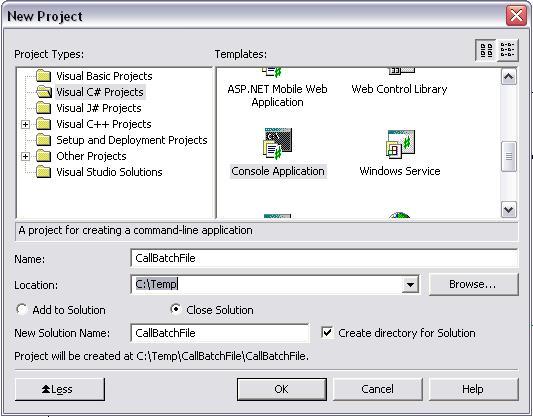Select the Windows Service template icon
533x417 pixels.
click(400, 144)
